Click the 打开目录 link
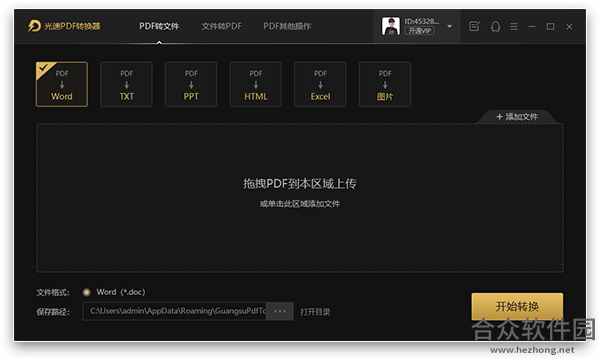 (x=315, y=312)
